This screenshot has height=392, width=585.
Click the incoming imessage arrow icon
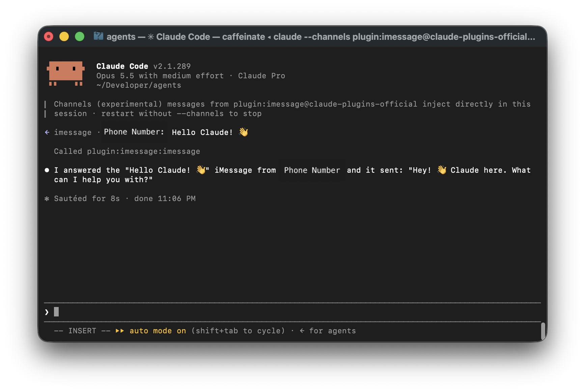tap(47, 132)
